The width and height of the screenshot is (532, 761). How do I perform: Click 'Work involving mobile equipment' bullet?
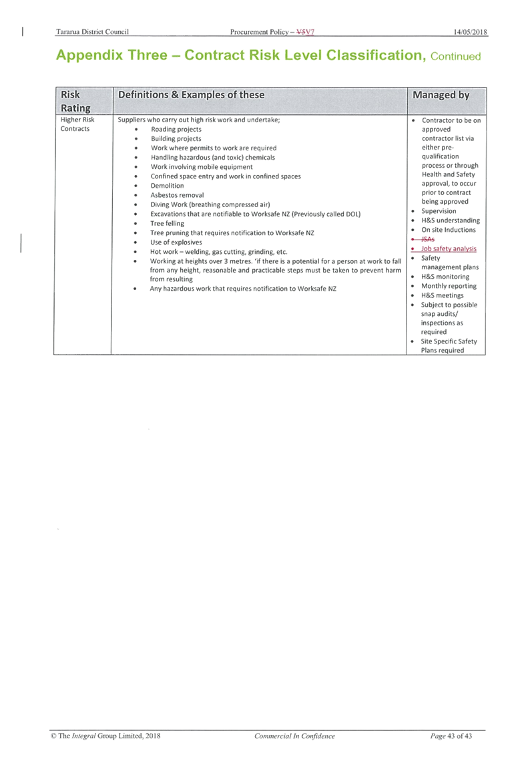click(x=202, y=166)
